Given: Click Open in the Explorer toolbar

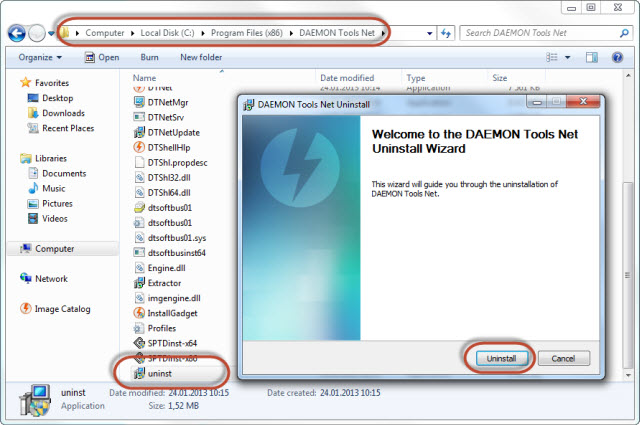Looking at the screenshot, I should click(102, 58).
